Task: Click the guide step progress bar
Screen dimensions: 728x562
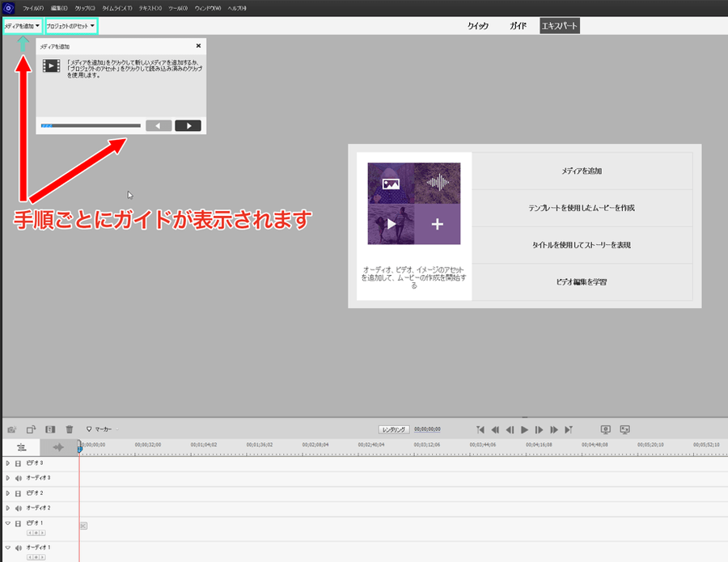Action: pos(91,126)
